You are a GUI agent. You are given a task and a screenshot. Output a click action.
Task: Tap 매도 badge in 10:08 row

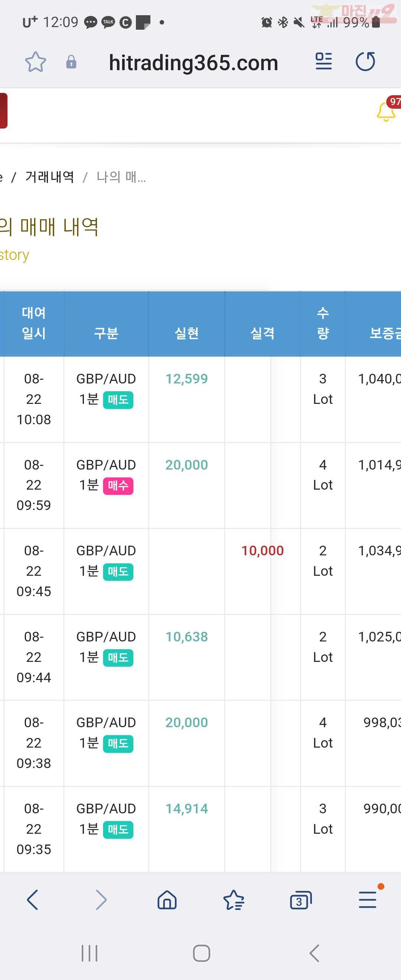click(118, 400)
